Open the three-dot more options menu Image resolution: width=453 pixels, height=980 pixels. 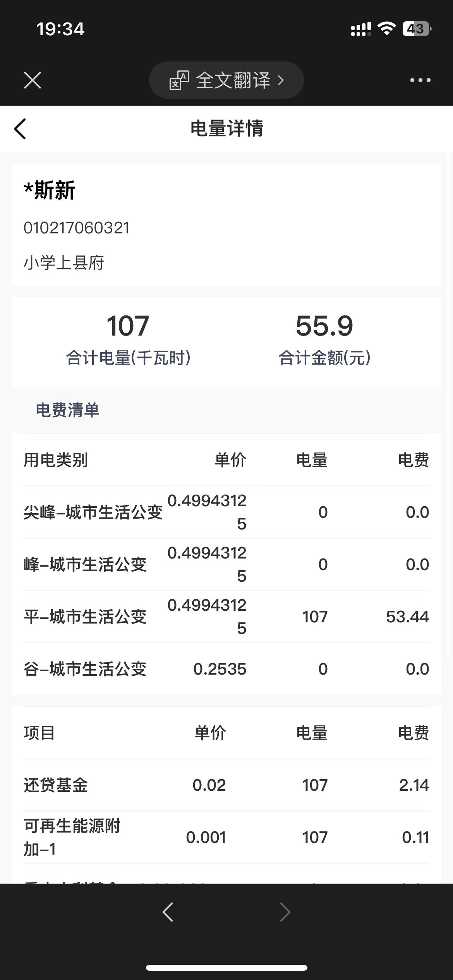click(x=420, y=80)
